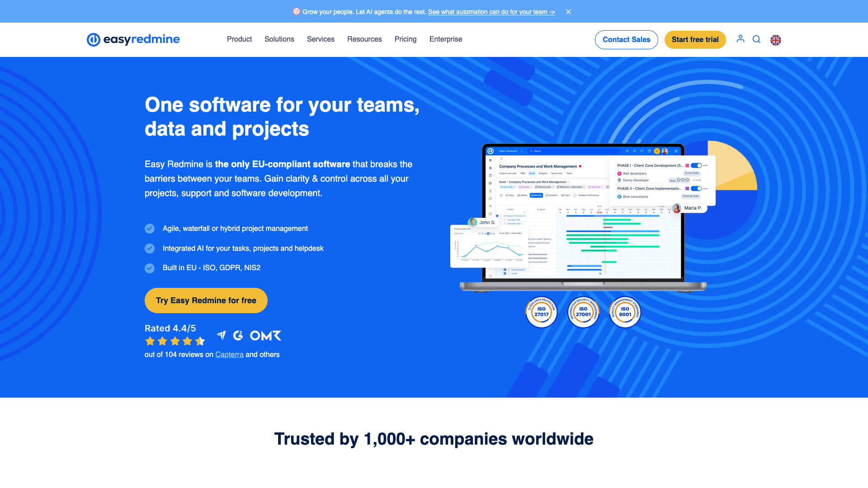Open the Capterra reviews link
Screen dimensions: 868x488
pos(229,355)
